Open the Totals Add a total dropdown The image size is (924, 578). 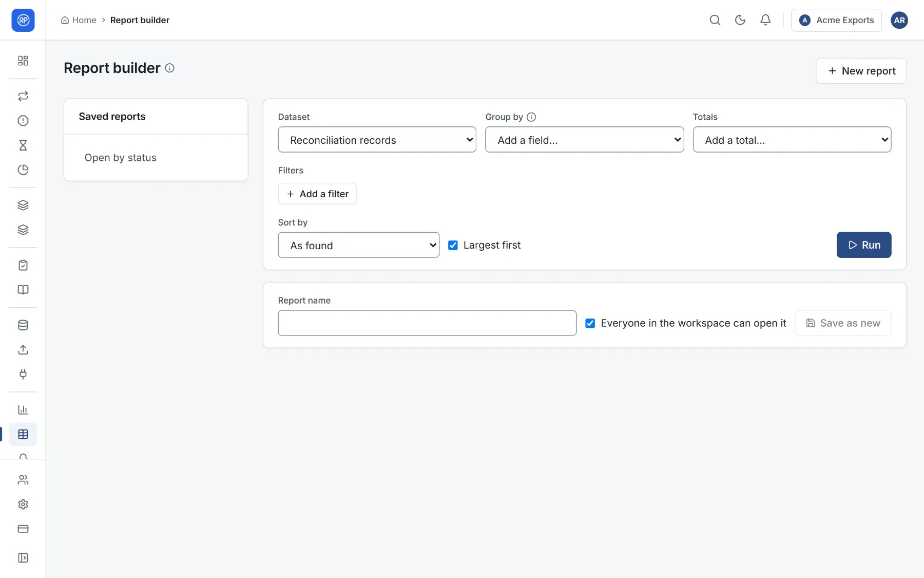(792, 140)
